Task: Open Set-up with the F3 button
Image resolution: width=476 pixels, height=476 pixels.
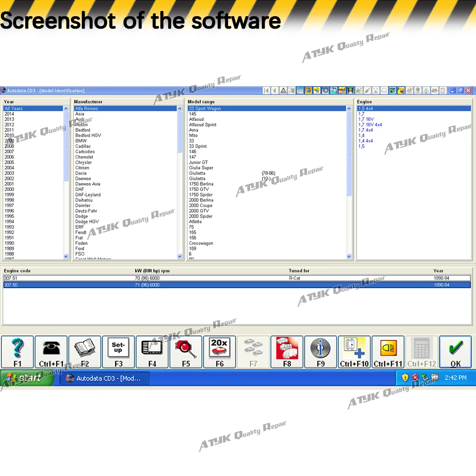Action: (119, 352)
